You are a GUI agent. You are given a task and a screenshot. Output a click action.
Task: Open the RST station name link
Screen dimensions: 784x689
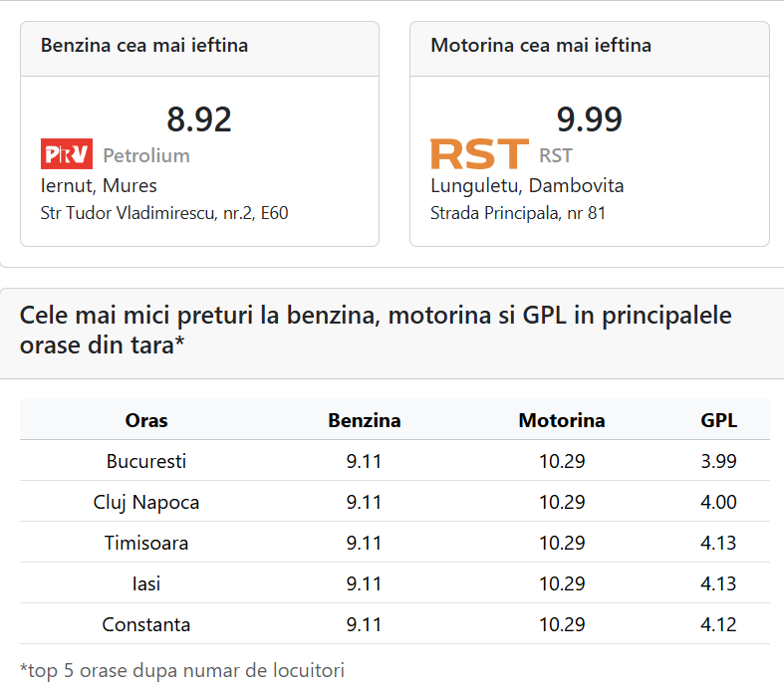556,155
